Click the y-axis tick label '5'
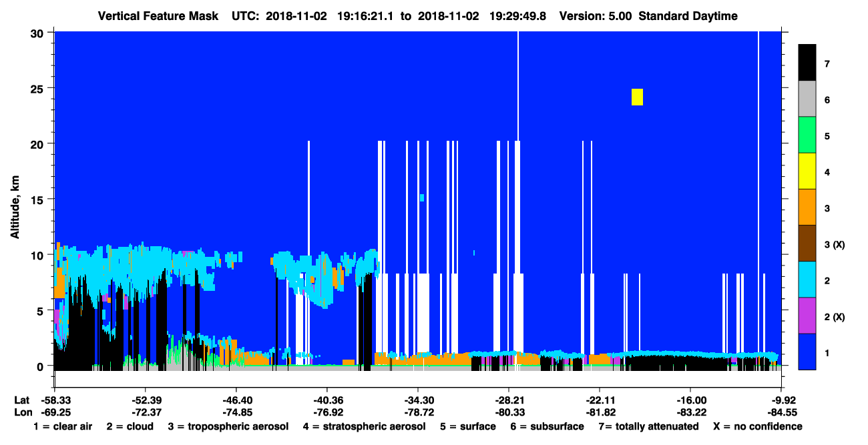Screen dimensions: 868x445 click(x=41, y=310)
